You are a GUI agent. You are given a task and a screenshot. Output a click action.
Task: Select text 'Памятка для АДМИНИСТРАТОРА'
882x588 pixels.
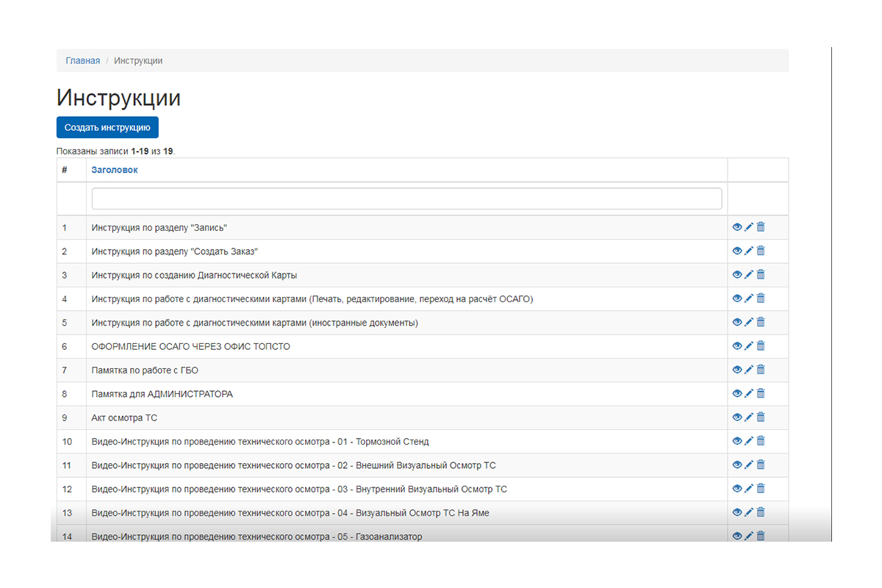click(x=162, y=394)
